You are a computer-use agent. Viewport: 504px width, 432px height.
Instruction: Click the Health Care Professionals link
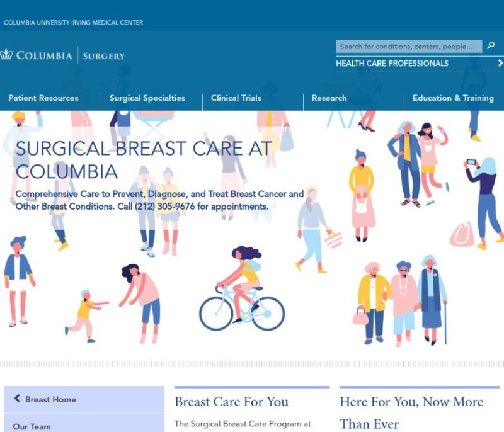tap(392, 63)
